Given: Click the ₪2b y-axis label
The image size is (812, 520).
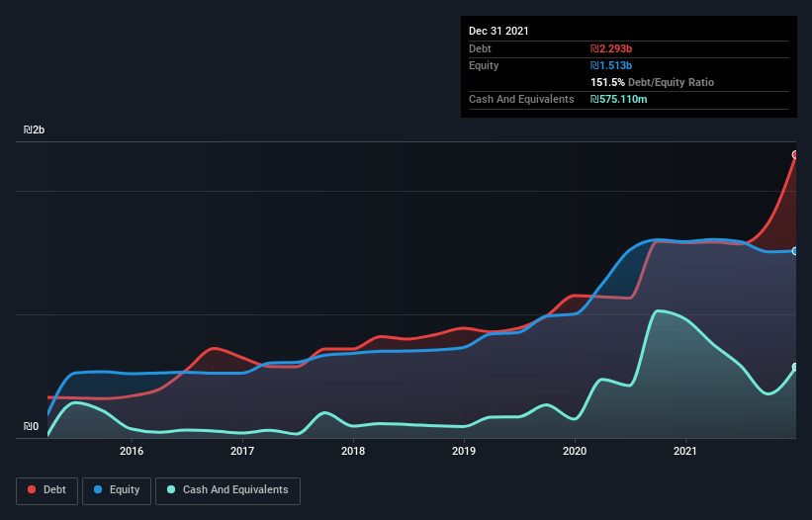Looking at the screenshot, I should click(35, 130).
